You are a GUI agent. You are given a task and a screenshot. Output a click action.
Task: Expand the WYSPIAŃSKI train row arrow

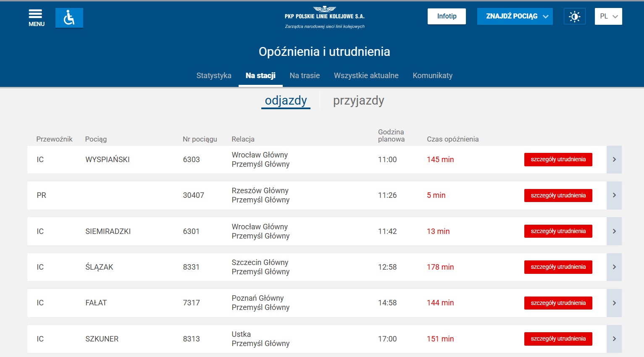(614, 160)
